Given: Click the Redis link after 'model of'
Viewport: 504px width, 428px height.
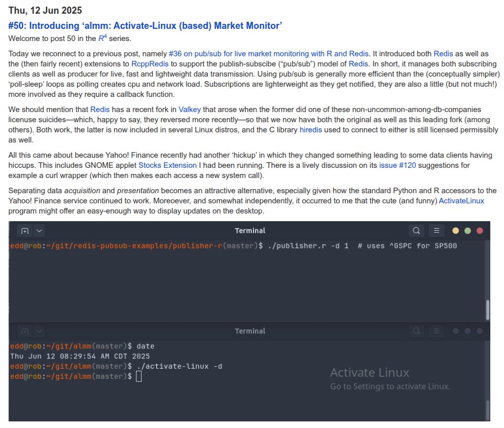Looking at the screenshot, I should 358,64.
